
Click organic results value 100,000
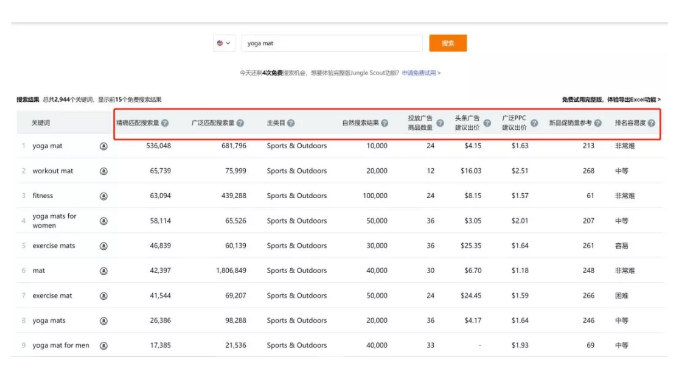(375, 196)
